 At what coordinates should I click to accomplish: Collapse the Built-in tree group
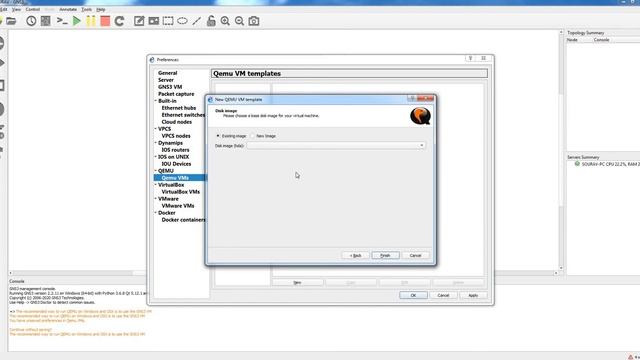tap(156, 101)
